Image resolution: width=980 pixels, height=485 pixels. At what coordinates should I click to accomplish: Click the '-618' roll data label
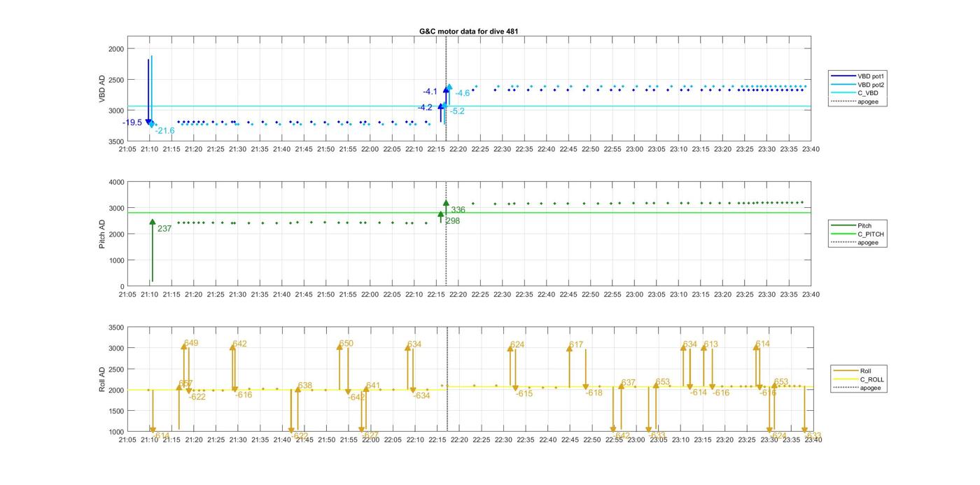pos(594,393)
